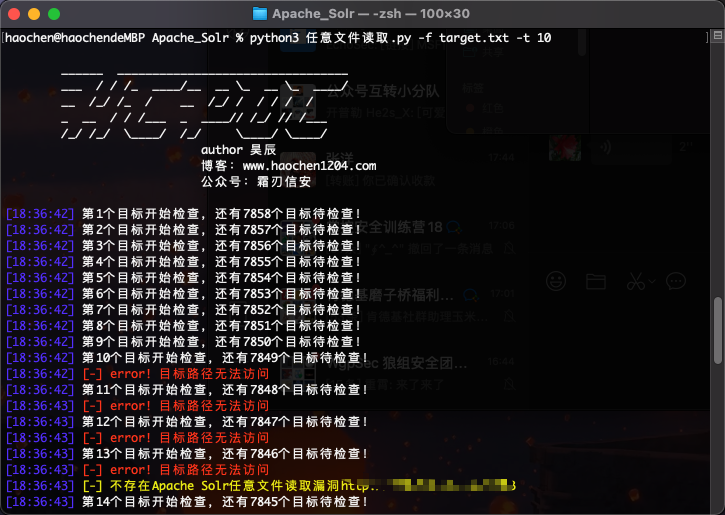Minimize Terminal using the yellow button
This screenshot has width=725, height=515.
(34, 14)
